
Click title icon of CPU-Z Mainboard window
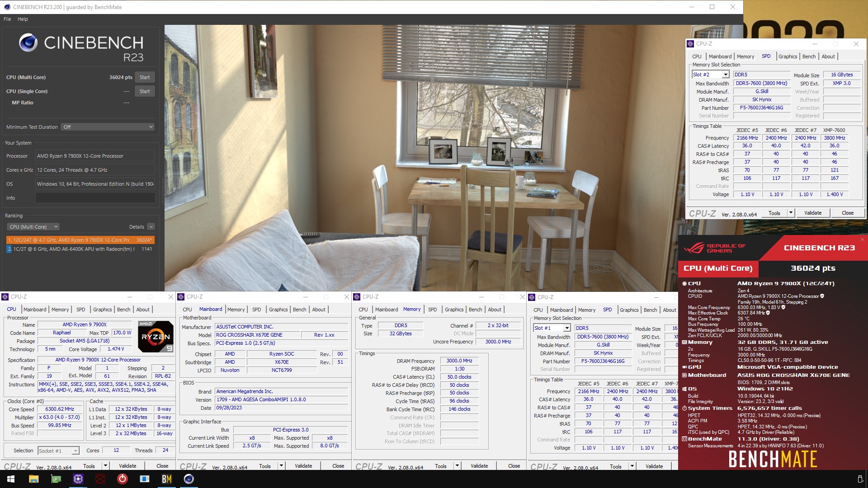[x=181, y=297]
